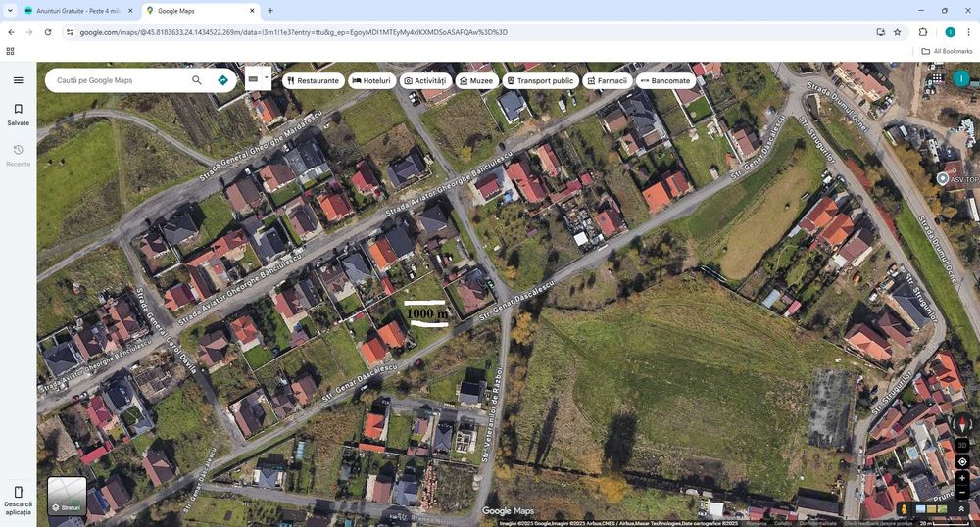The image size is (980, 527).
Task: Expand the keyboard input tools dropdown arrow
Action: (x=267, y=78)
